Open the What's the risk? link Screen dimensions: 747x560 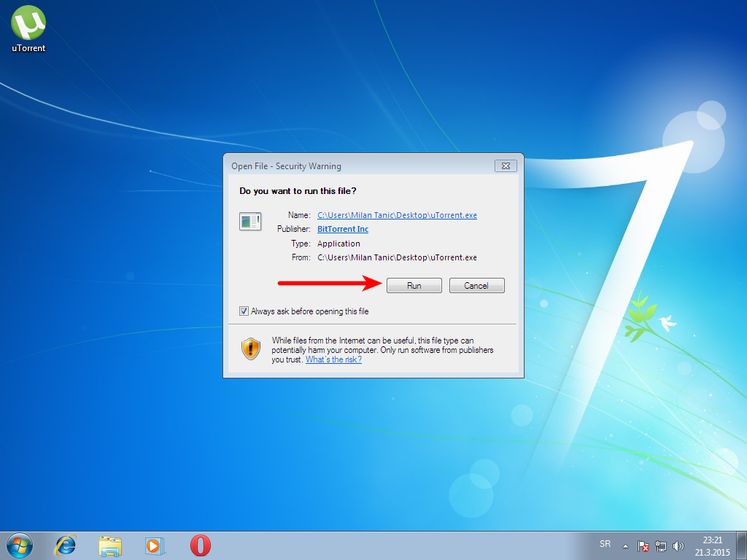pos(333,359)
